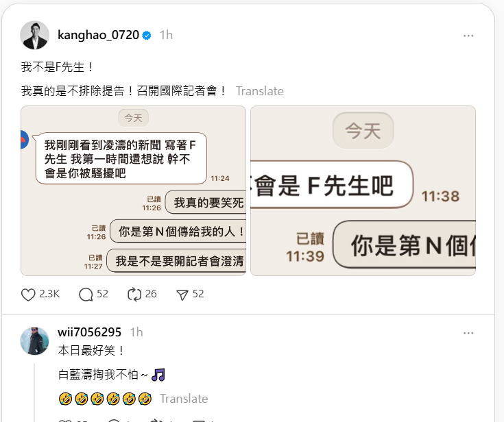
Task: Translate the wii7056295 reply text
Action: pos(184,399)
